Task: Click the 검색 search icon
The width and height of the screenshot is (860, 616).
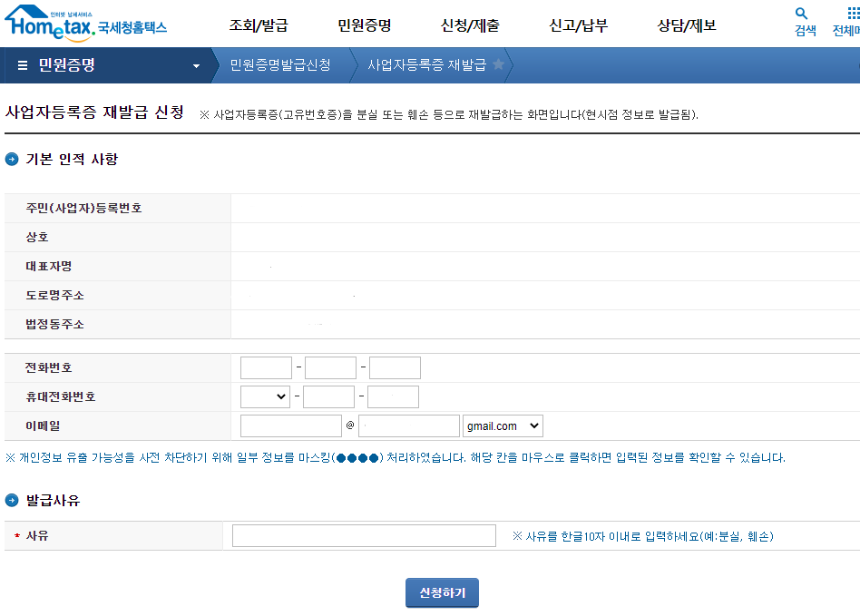Action: 802,17
